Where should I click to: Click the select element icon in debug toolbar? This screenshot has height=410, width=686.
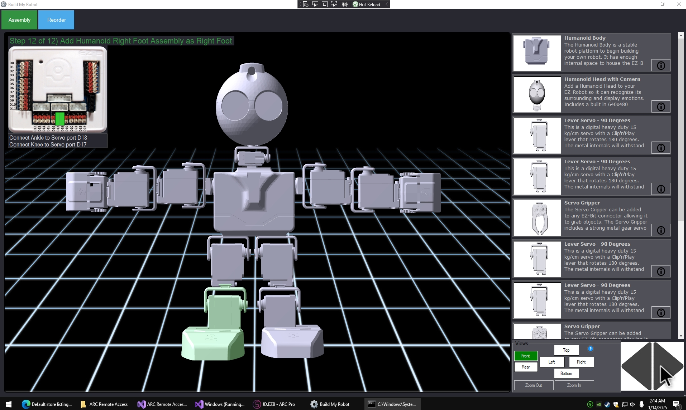(x=305, y=4)
